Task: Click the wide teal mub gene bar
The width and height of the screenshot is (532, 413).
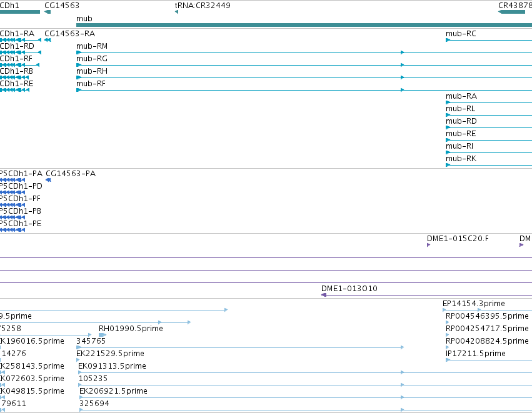Action: (x=304, y=25)
